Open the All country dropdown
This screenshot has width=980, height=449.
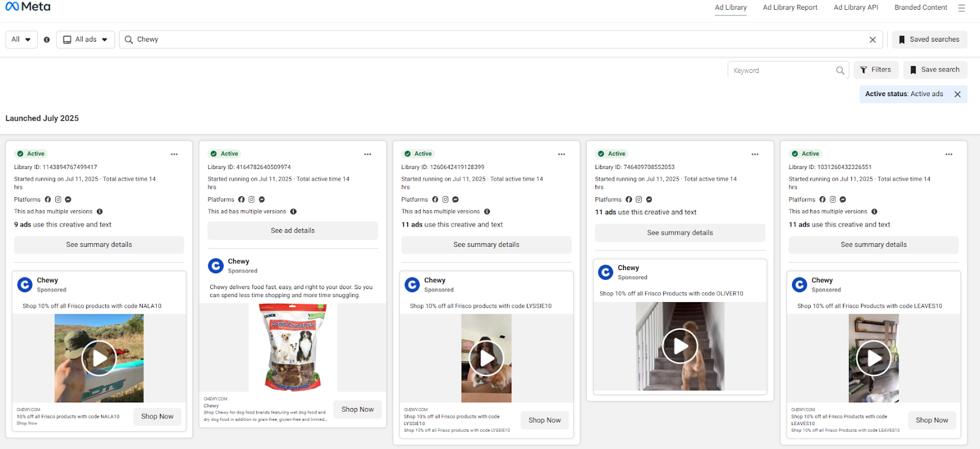click(x=21, y=40)
